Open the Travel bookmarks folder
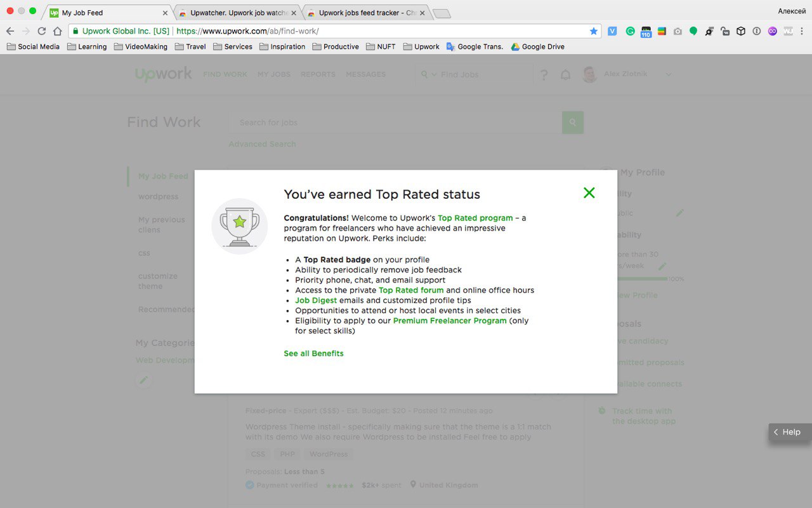This screenshot has height=508, width=812. point(190,46)
